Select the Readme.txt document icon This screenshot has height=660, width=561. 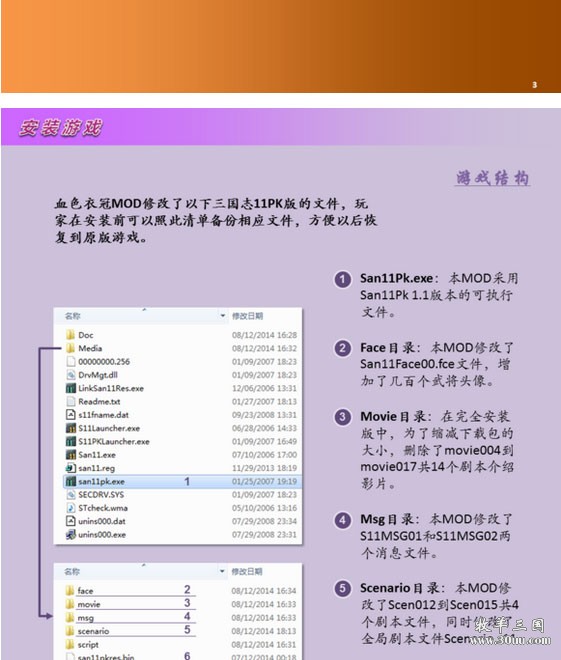(71, 402)
